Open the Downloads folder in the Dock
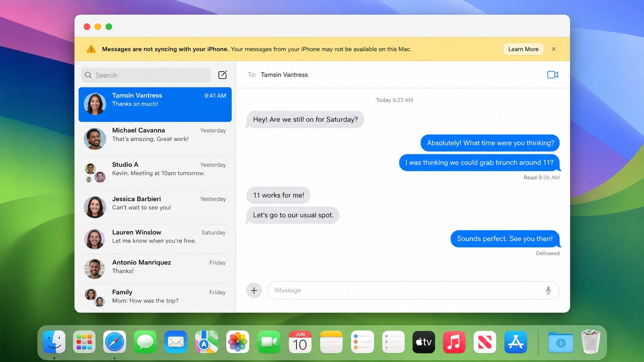Image resolution: width=644 pixels, height=362 pixels. pyautogui.click(x=561, y=342)
